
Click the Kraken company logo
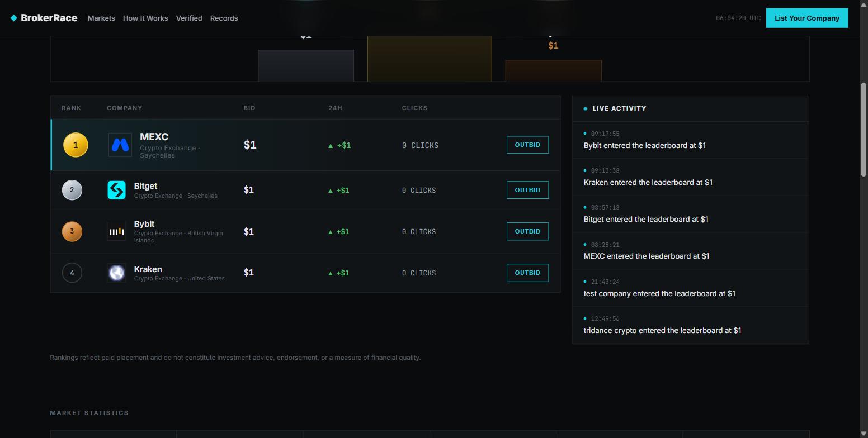pyautogui.click(x=116, y=273)
